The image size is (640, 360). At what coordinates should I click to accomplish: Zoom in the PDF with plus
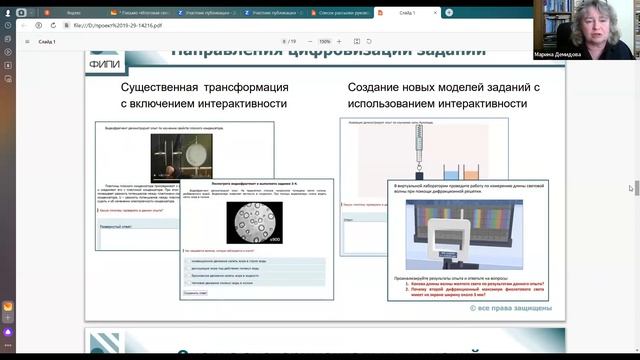tap(339, 42)
